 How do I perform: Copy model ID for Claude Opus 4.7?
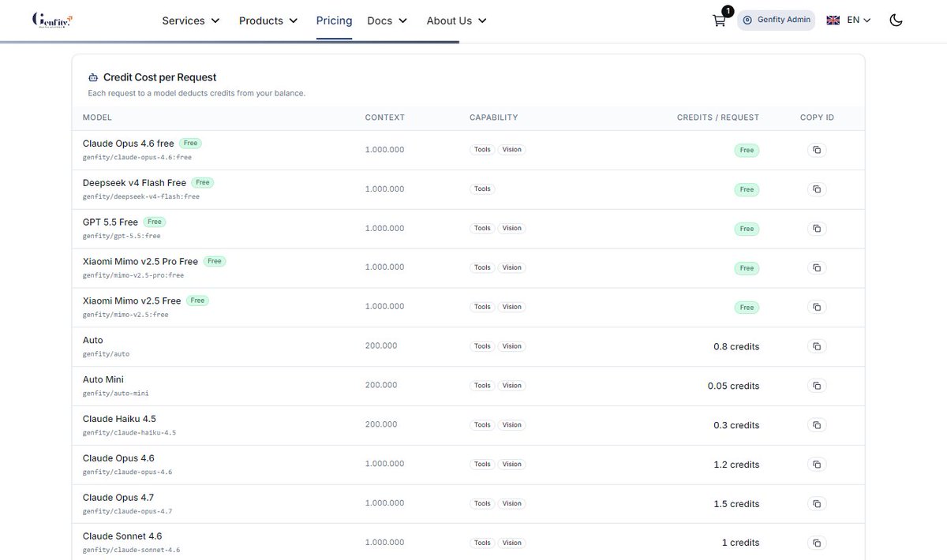pyautogui.click(x=817, y=503)
